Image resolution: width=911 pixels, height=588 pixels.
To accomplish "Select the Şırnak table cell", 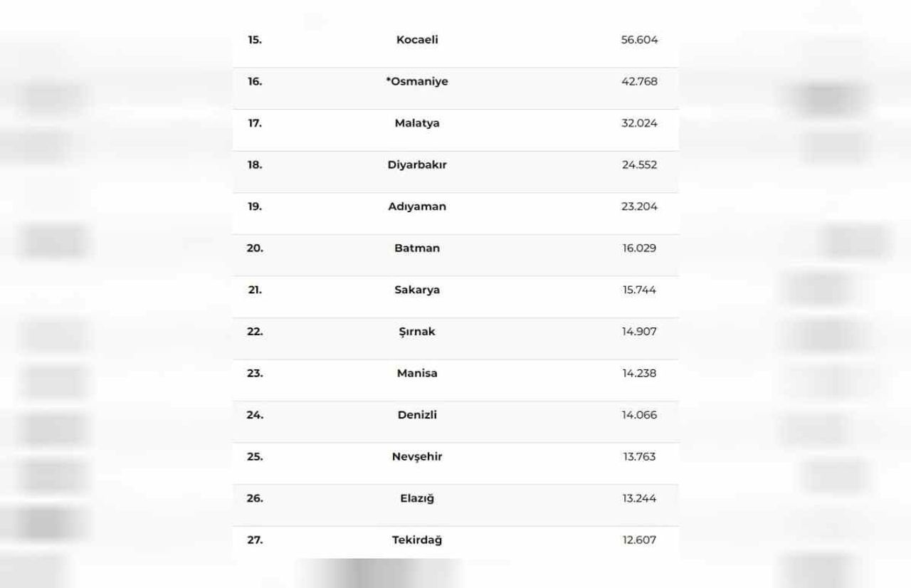I will (x=417, y=332).
